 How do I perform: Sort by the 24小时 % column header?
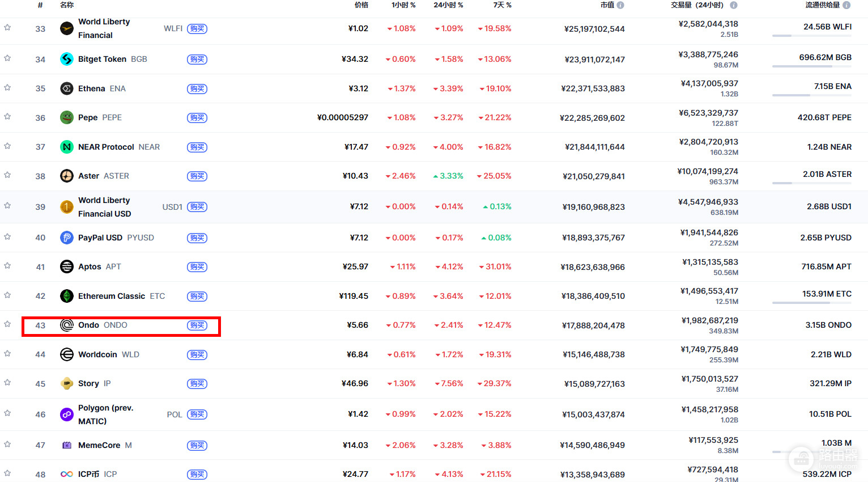click(448, 5)
